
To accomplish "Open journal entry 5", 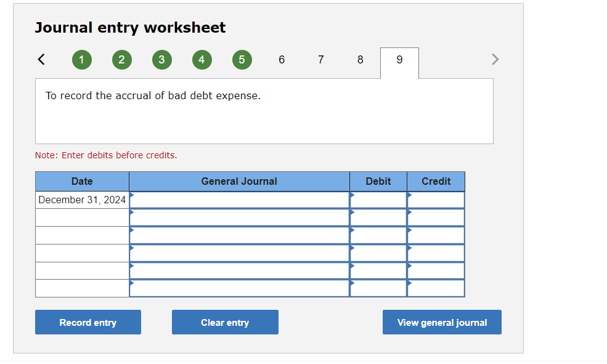I will point(242,60).
